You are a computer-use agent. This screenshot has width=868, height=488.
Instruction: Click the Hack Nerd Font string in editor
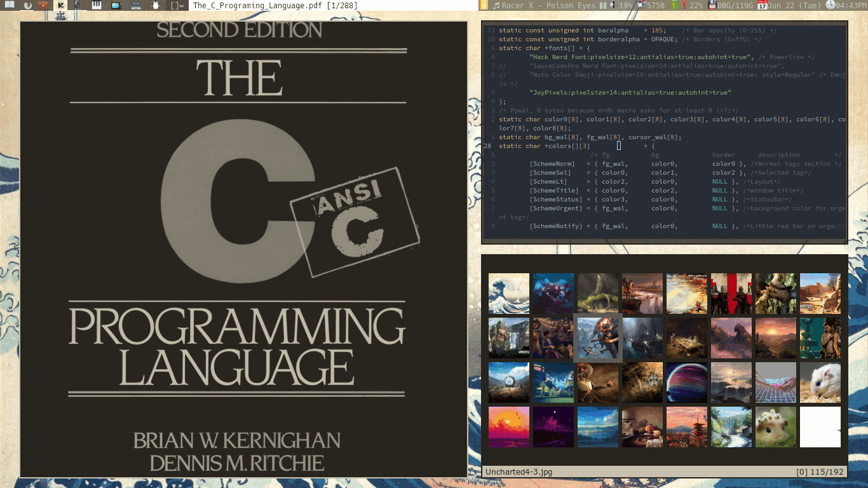tap(639, 57)
